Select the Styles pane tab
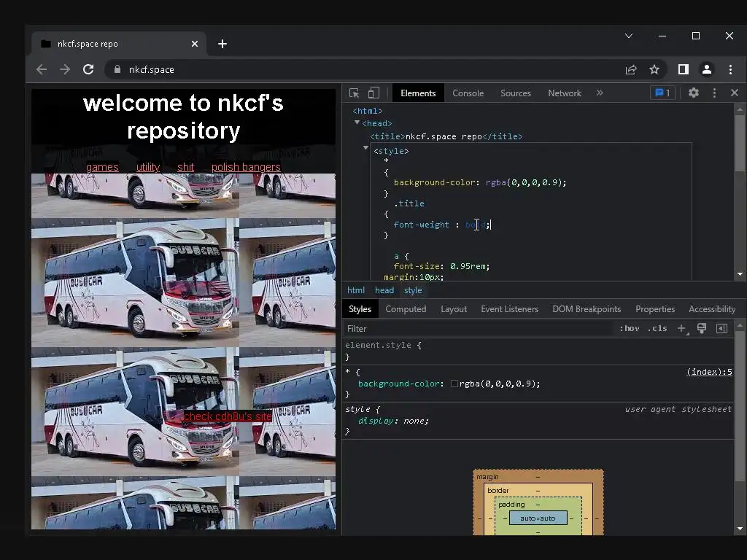Viewport: 747px width, 560px height. point(360,309)
